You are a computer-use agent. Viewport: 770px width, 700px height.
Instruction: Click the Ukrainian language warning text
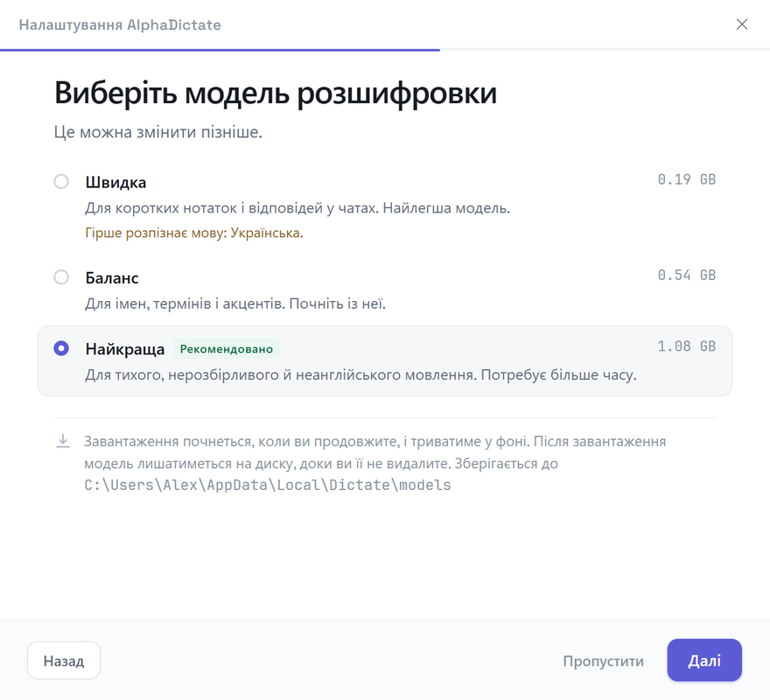click(x=194, y=233)
